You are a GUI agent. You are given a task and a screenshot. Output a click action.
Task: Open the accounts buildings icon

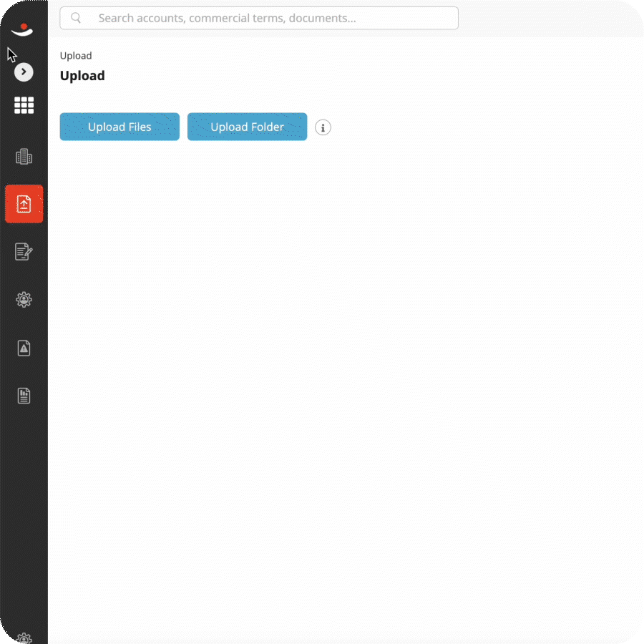(24, 157)
